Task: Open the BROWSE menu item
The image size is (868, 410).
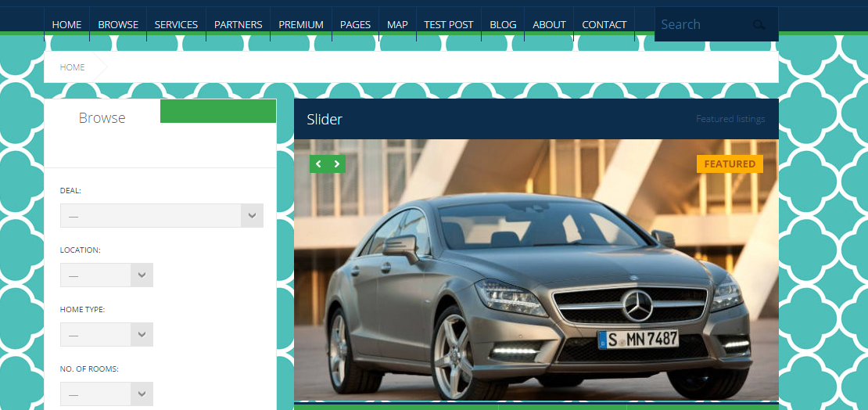Action: (118, 24)
